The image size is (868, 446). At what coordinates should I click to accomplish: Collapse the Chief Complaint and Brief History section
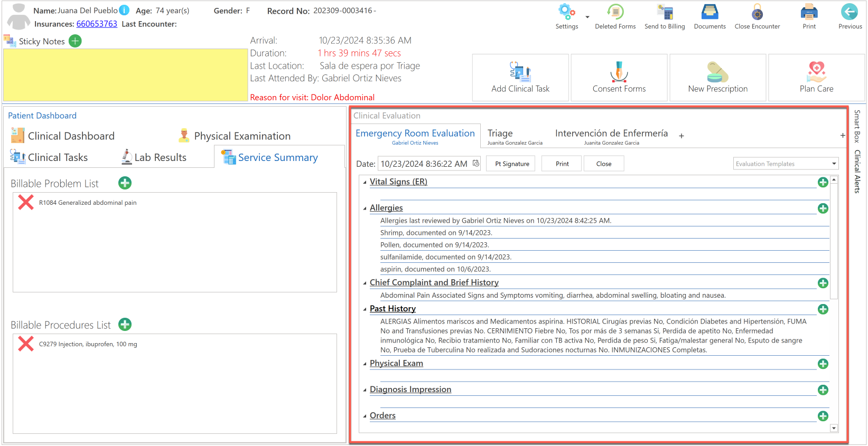[365, 283]
